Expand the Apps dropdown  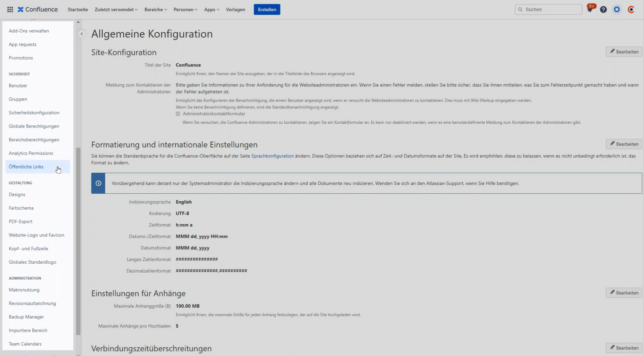tap(212, 9)
